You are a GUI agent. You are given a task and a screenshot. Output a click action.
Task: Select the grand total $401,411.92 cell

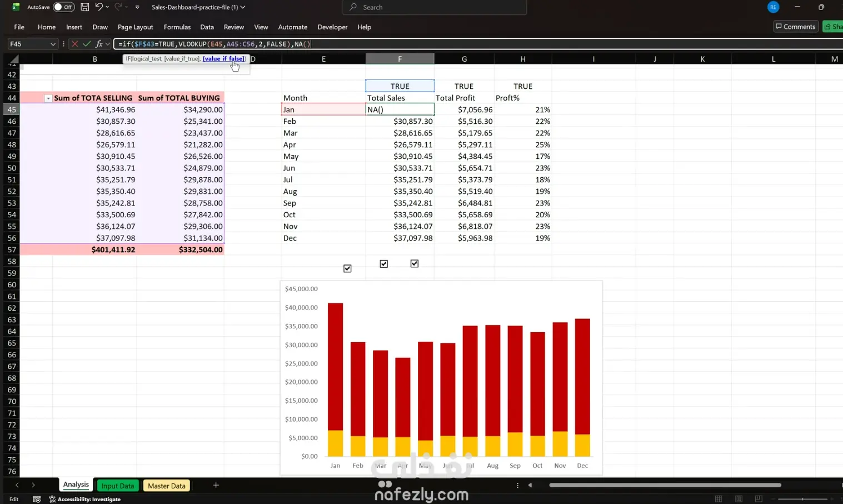click(x=95, y=249)
